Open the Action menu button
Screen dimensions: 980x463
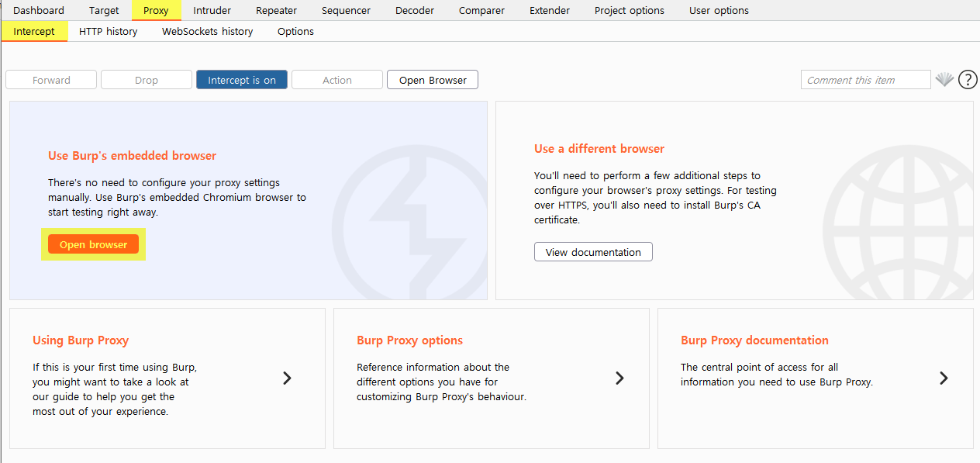click(337, 80)
